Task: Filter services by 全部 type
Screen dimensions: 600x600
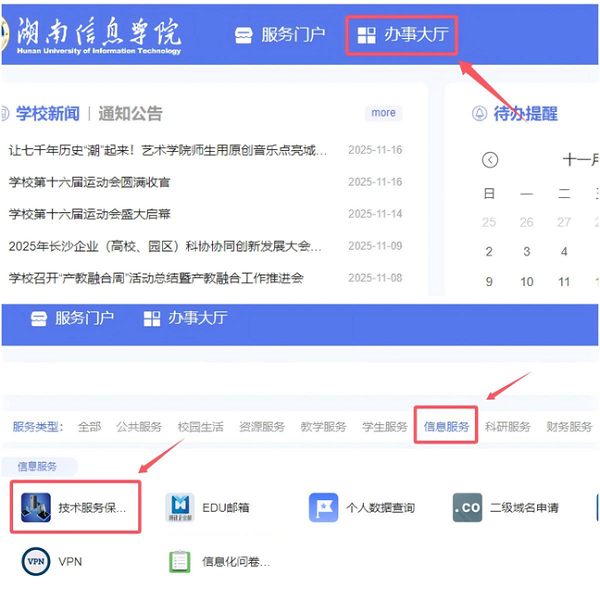Action: pyautogui.click(x=89, y=427)
